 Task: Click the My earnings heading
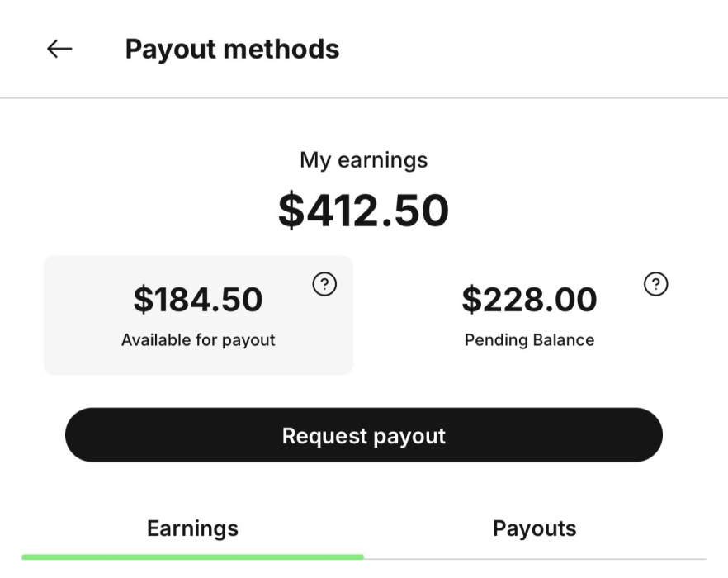(x=363, y=160)
